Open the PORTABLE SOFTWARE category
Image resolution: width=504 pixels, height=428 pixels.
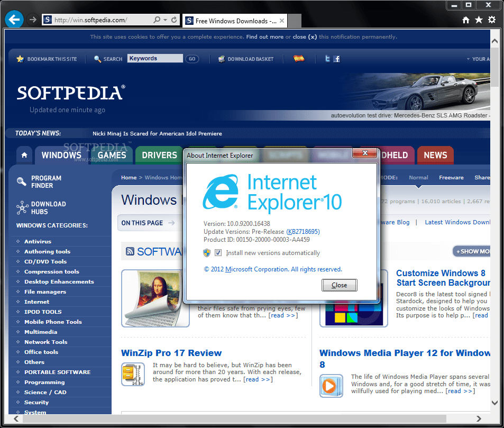pyautogui.click(x=58, y=372)
